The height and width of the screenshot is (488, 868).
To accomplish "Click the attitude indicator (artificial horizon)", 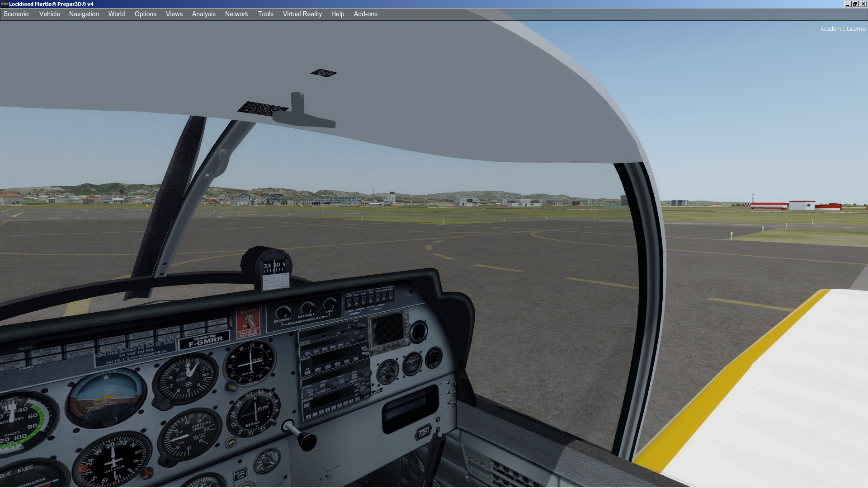I will click(x=106, y=398).
